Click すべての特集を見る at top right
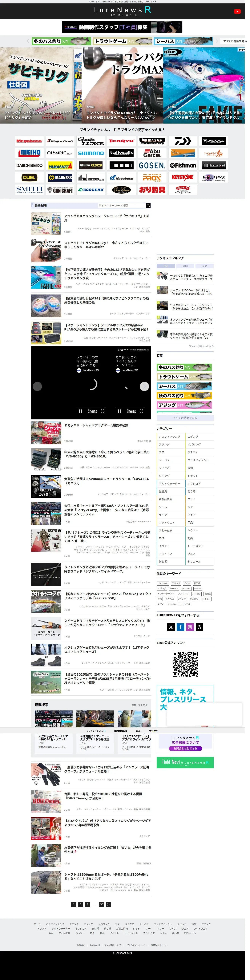The width and height of the screenshot is (250, 980). 234,41
